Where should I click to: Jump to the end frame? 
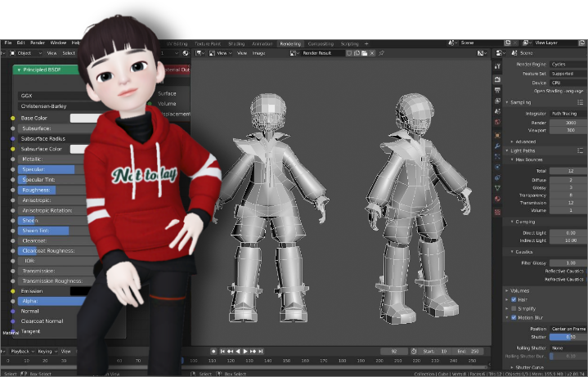(x=261, y=352)
